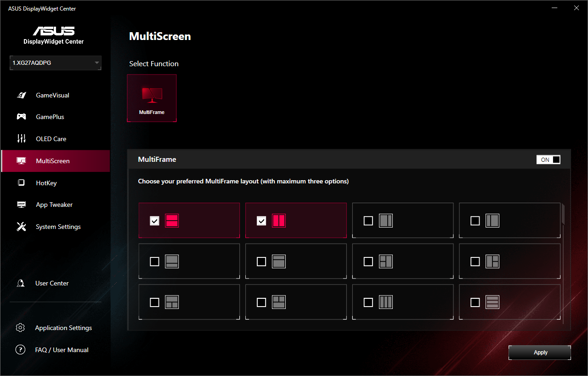Click the "Choose your preferred MultiFrame layout" text

pyautogui.click(x=243, y=182)
